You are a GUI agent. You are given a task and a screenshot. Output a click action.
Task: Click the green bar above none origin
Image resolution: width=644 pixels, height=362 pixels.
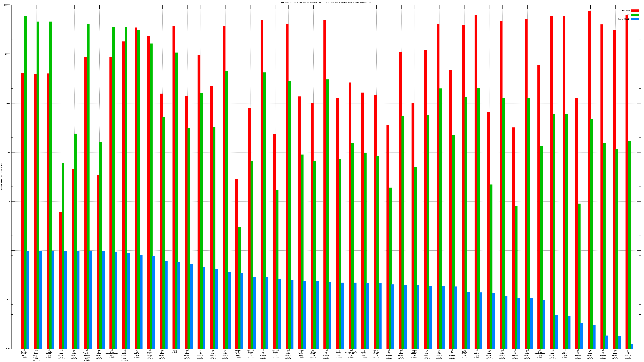(176, 200)
